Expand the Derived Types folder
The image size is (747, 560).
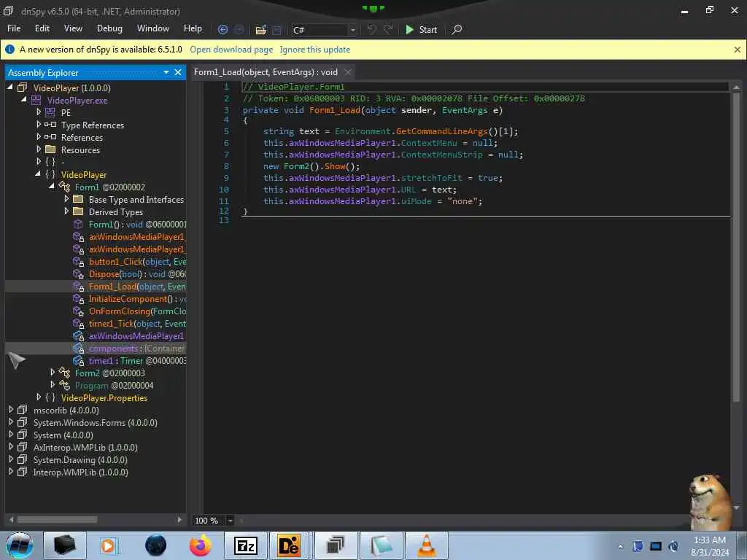pos(66,211)
